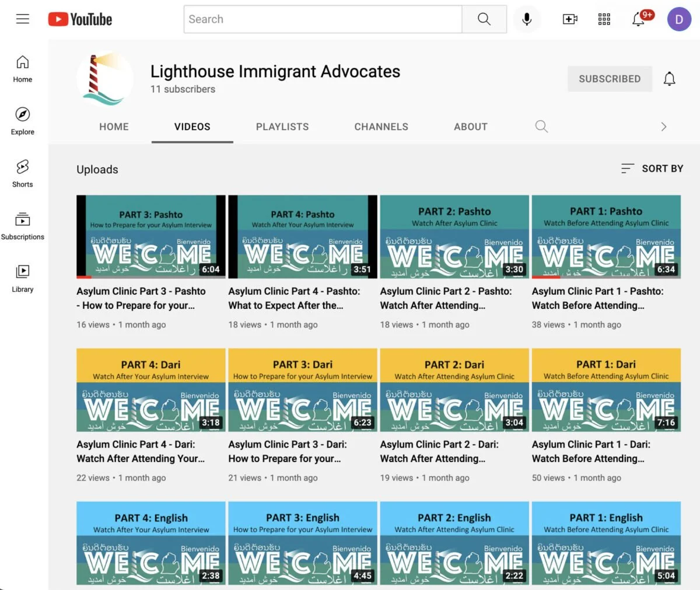Switch to the Playlists tab
700x590 pixels.
click(282, 127)
